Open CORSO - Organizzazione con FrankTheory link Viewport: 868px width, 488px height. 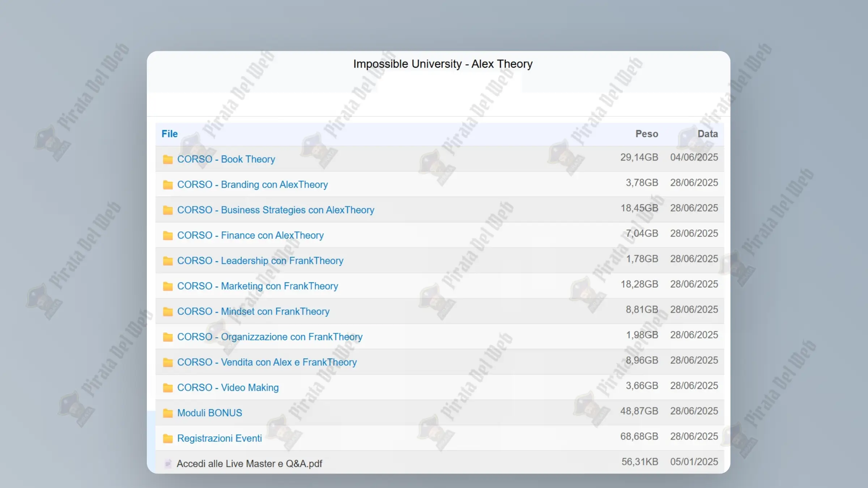point(270,337)
